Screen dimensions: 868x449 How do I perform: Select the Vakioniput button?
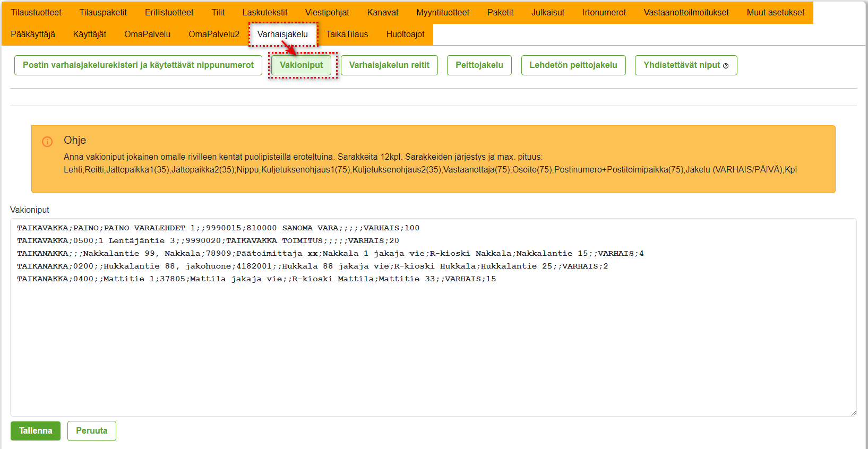tap(301, 65)
